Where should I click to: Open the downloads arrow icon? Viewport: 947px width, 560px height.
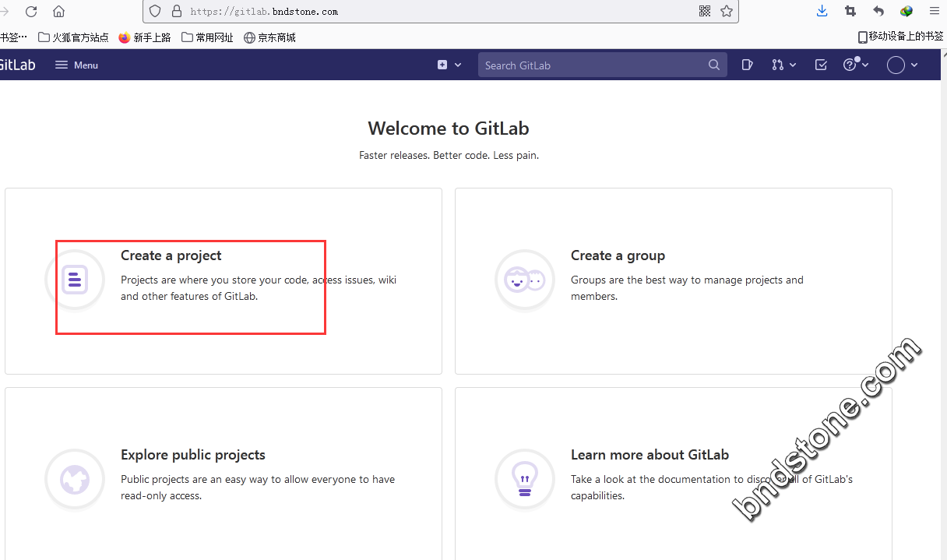pos(822,11)
